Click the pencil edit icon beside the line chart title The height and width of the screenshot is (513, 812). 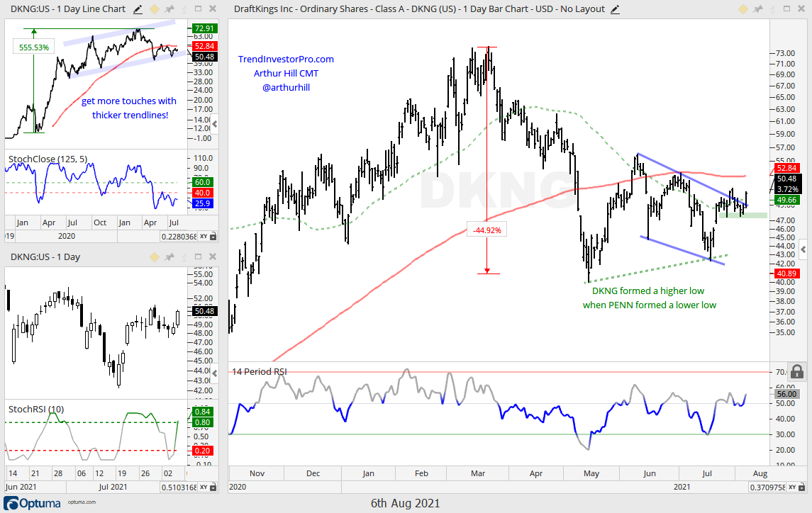(x=138, y=9)
